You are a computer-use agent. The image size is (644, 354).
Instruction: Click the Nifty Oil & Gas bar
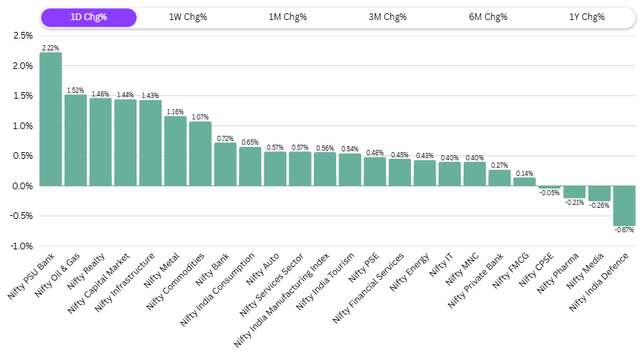coord(76,140)
